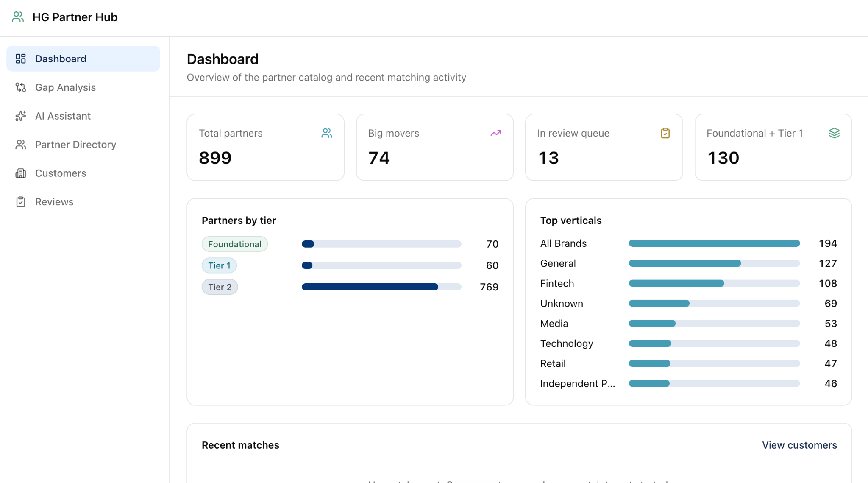868x483 pixels.
Task: Click the Independent P... vertical bar
Action: [x=714, y=383]
